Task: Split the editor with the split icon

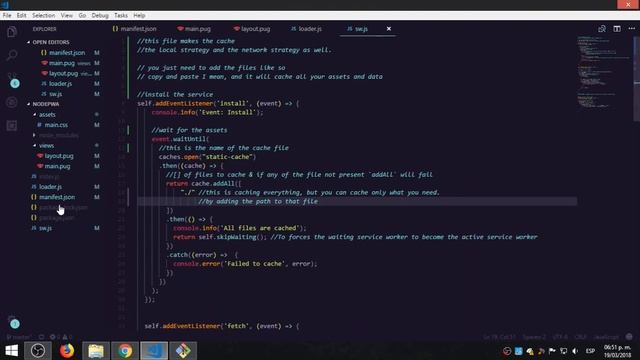Action: click(x=617, y=29)
